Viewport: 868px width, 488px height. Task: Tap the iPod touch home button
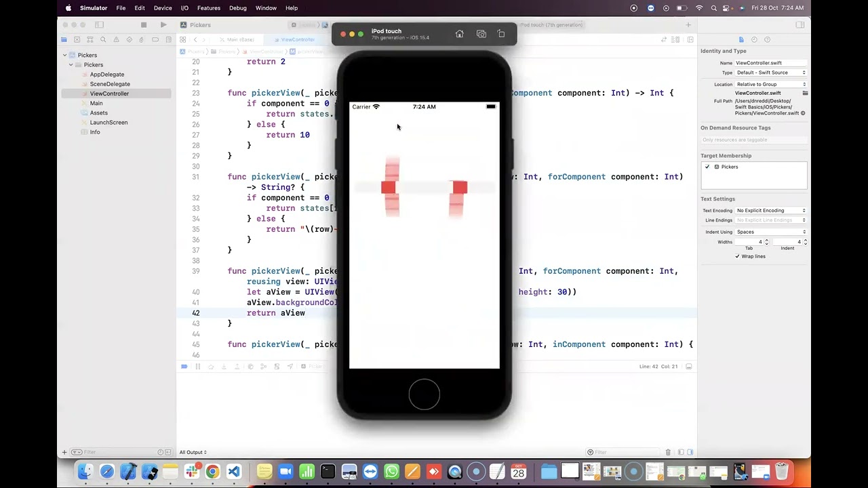tap(425, 394)
